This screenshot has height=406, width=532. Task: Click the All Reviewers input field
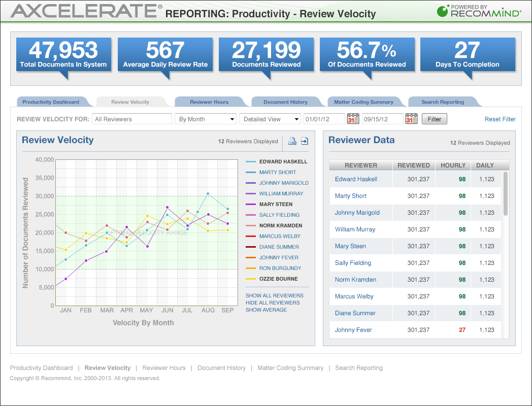click(x=132, y=119)
